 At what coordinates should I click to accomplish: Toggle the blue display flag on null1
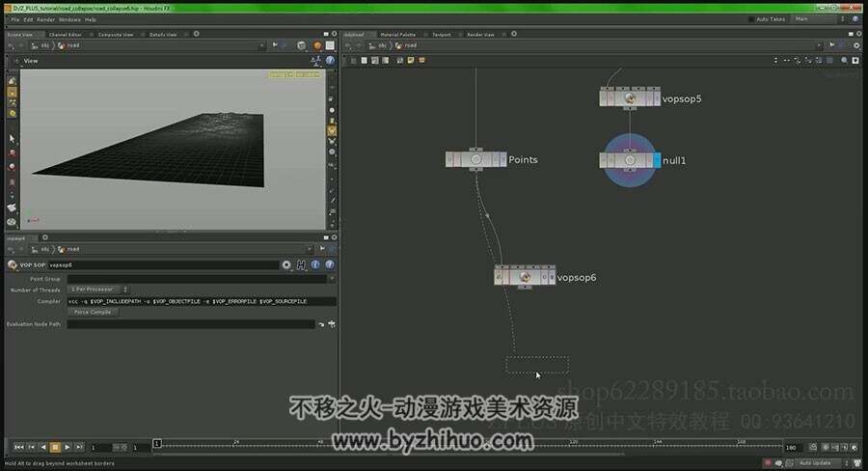pyautogui.click(x=657, y=160)
